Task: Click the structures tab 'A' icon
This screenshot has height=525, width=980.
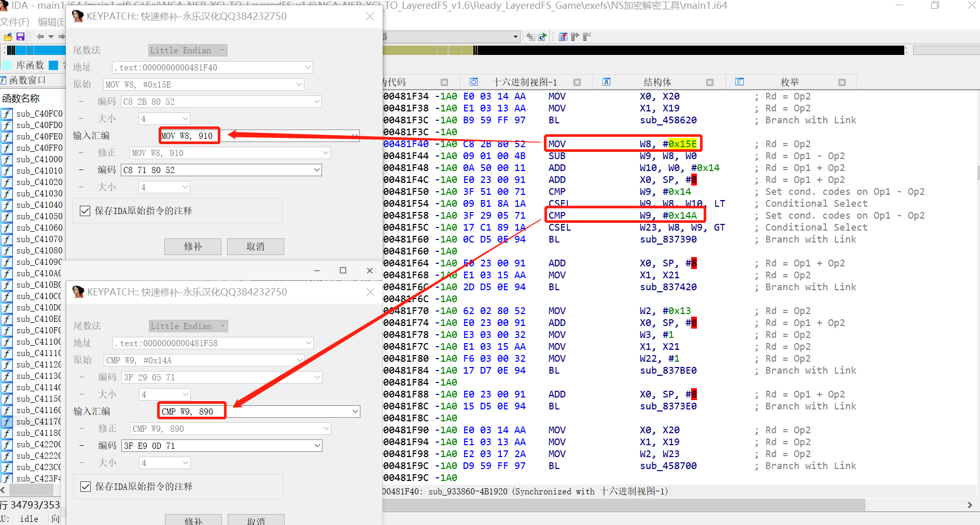Action: point(607,82)
